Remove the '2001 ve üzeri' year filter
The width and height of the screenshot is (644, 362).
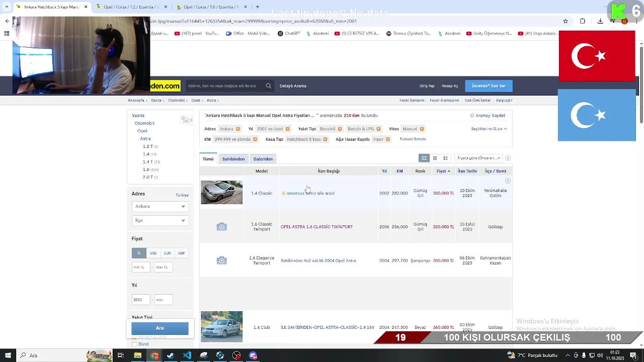(288, 129)
